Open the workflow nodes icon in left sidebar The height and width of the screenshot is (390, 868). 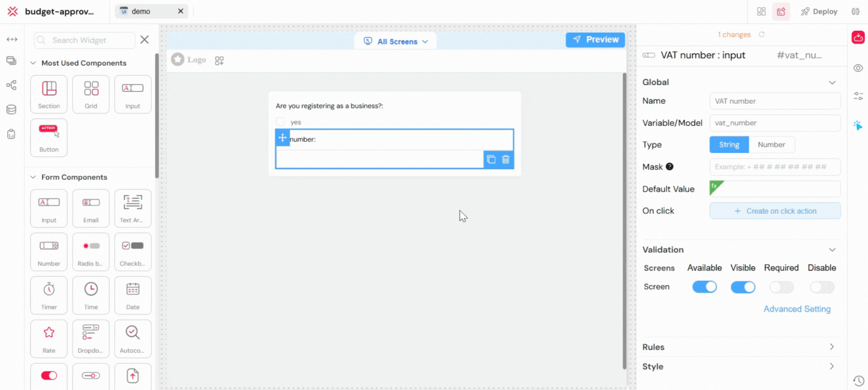click(x=12, y=85)
